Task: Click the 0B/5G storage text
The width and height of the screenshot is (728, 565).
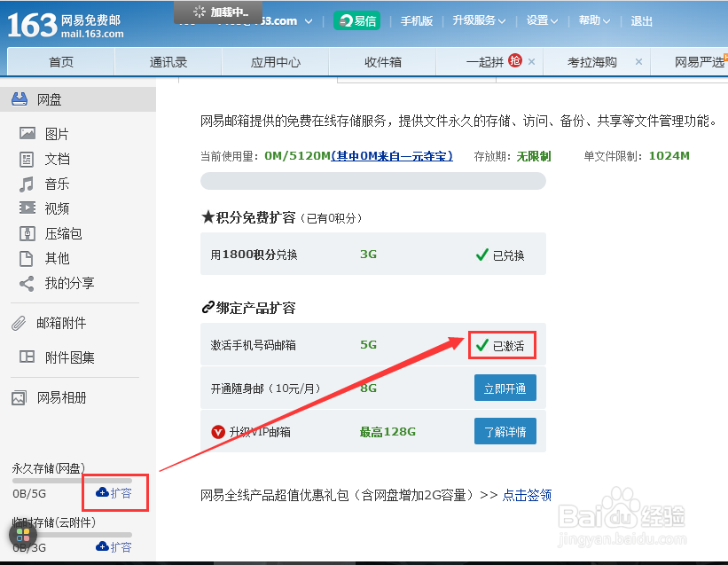Action: click(x=29, y=493)
